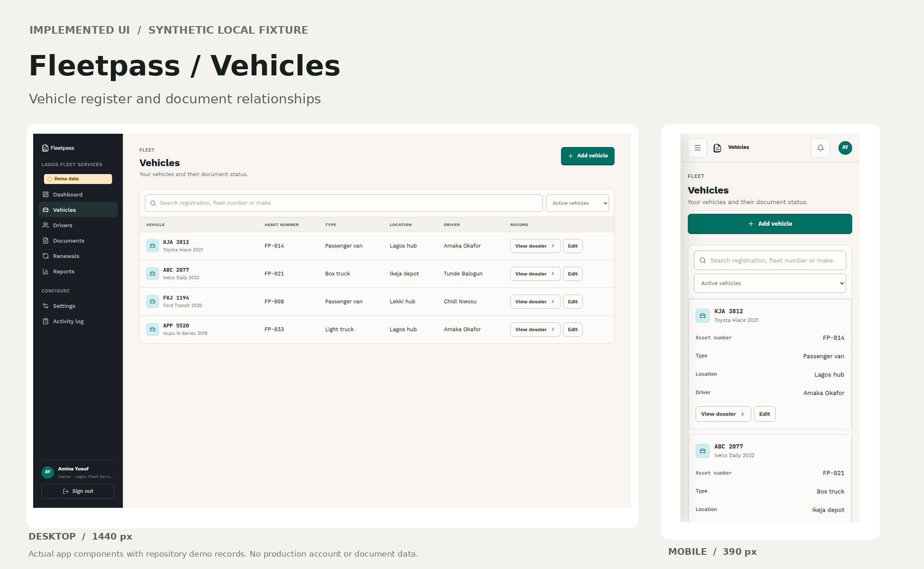
Task: Open the desktop Active vehicles dropdown
Action: click(x=577, y=203)
